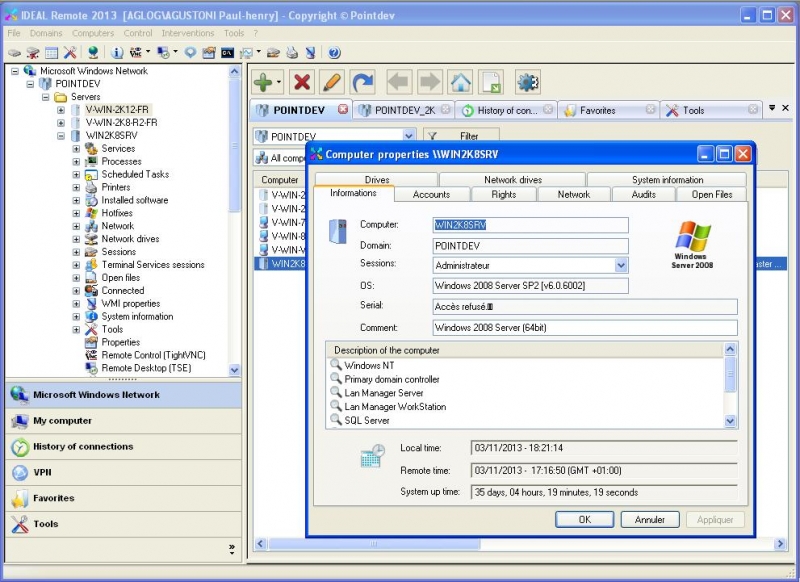The height and width of the screenshot is (582, 800).
Task: Switch to the Network drives tab
Action: tap(513, 180)
